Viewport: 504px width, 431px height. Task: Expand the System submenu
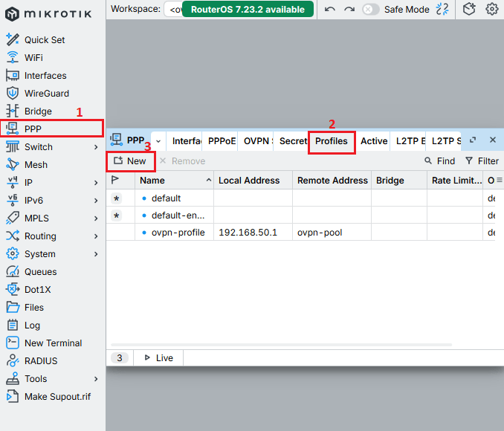click(96, 254)
